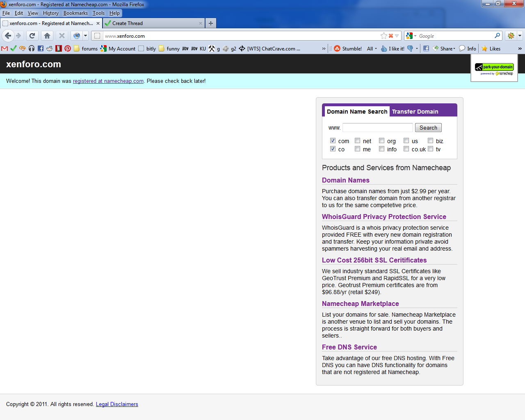Open the Bookmarks menu
Screen dimensions: 525x420
(75, 13)
